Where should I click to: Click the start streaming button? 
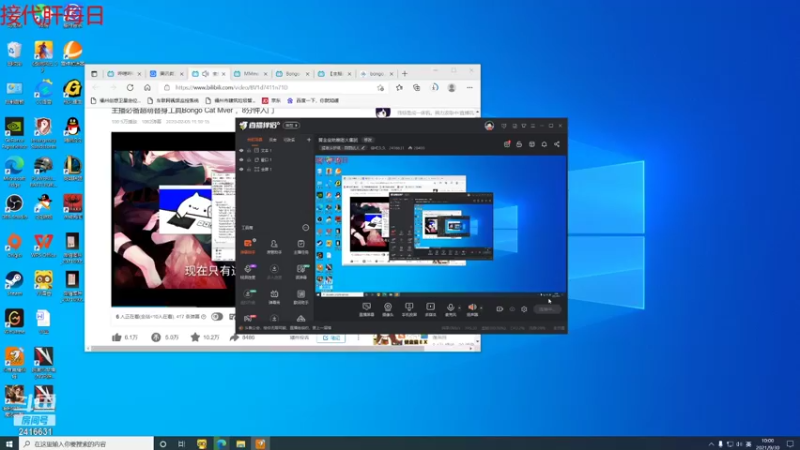tap(547, 309)
